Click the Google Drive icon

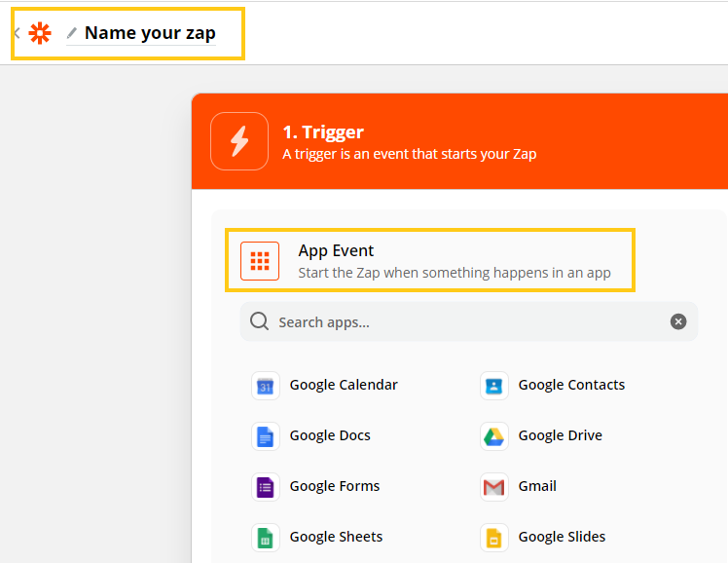[494, 436]
